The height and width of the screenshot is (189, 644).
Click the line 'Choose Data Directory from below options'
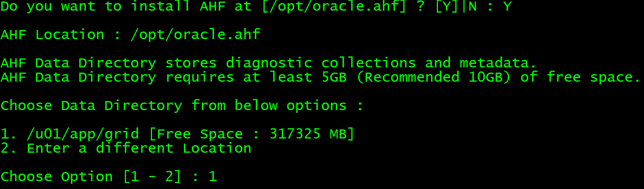coord(173,106)
